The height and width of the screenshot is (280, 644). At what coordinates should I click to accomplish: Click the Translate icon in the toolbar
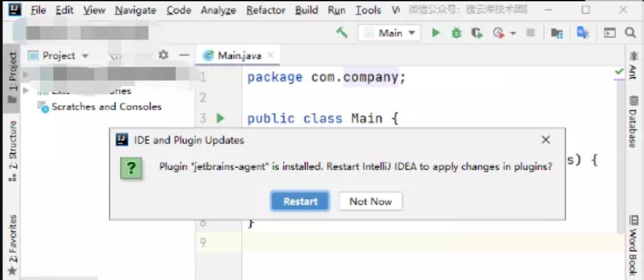click(583, 33)
